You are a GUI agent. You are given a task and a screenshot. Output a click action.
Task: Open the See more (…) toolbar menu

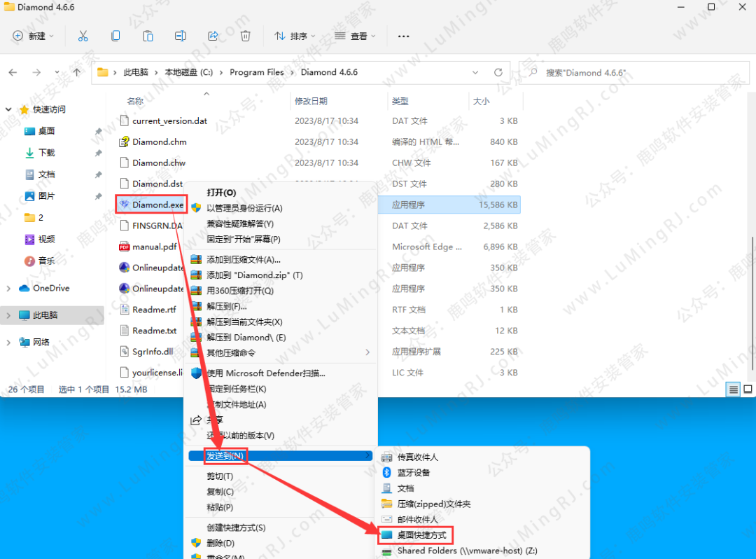coord(402,36)
